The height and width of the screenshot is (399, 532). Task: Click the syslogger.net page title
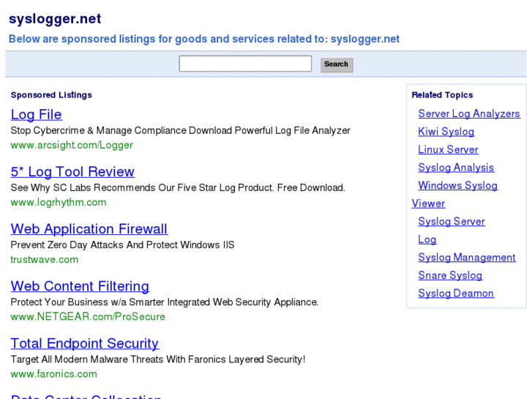pos(55,19)
